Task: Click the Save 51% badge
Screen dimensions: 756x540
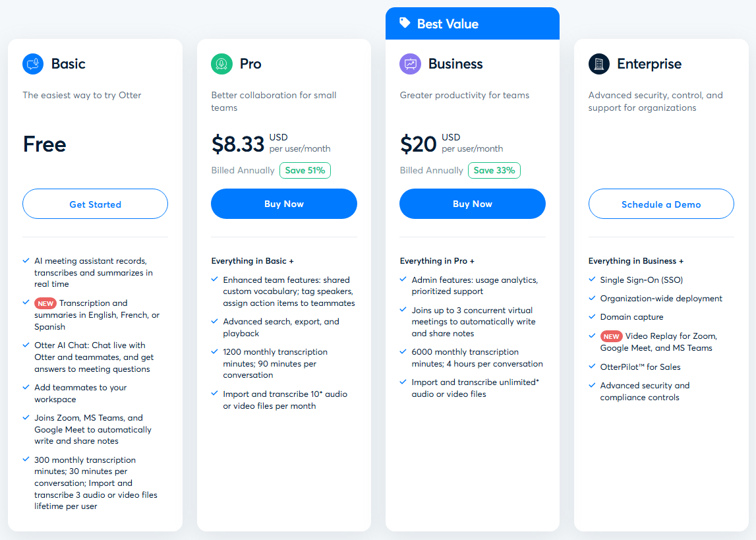Action: pos(305,170)
